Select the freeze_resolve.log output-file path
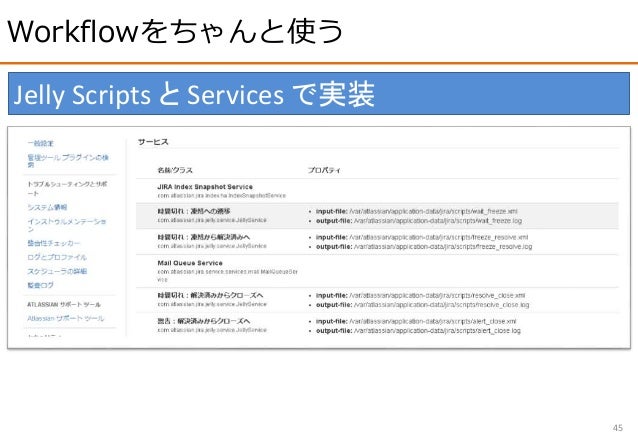The width and height of the screenshot is (638, 442). pos(443,247)
